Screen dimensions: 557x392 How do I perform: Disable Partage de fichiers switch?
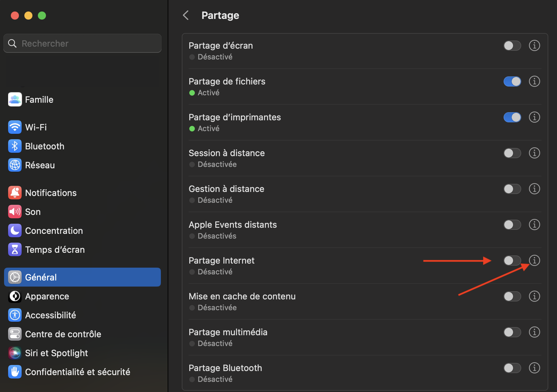(512, 81)
